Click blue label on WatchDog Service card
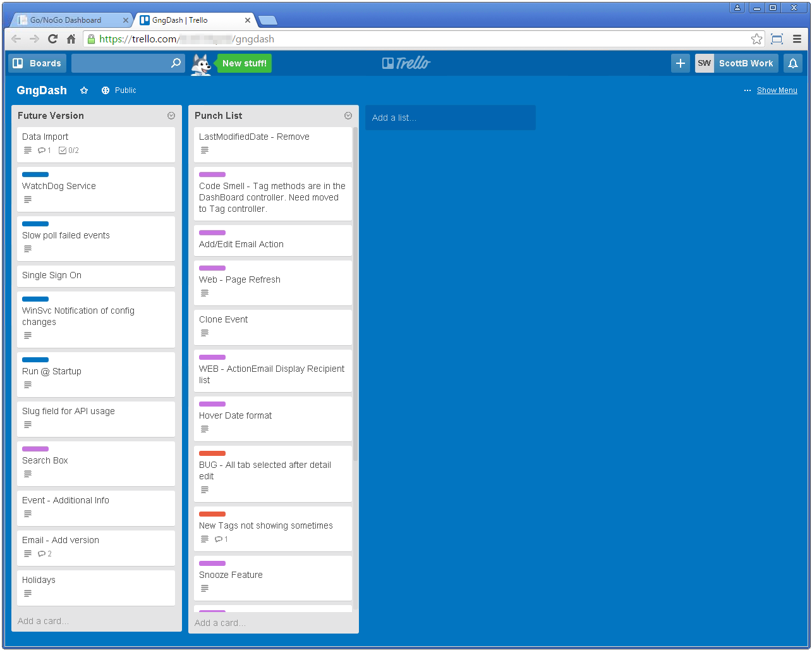Image resolution: width=812 pixels, height=650 pixels. pyautogui.click(x=35, y=175)
